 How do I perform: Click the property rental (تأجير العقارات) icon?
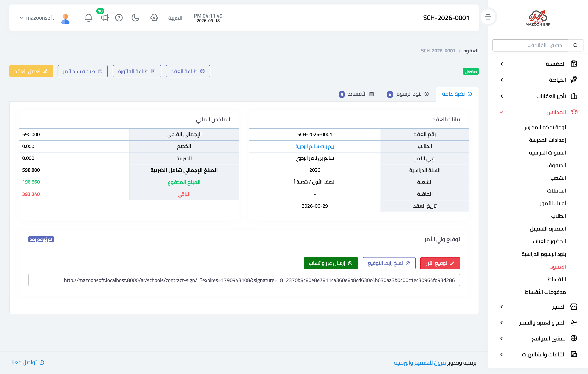pos(574,96)
